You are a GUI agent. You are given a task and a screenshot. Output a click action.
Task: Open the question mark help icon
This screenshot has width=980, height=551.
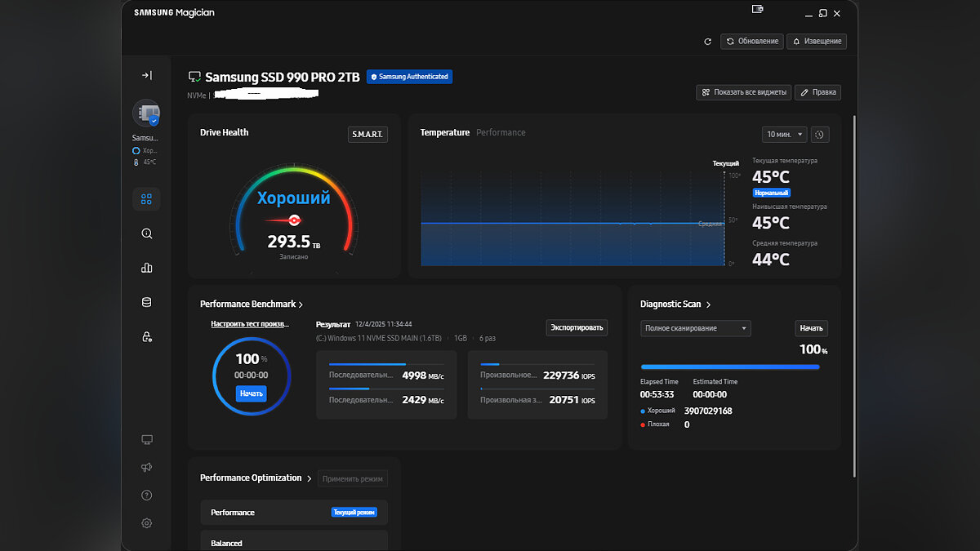tap(146, 495)
